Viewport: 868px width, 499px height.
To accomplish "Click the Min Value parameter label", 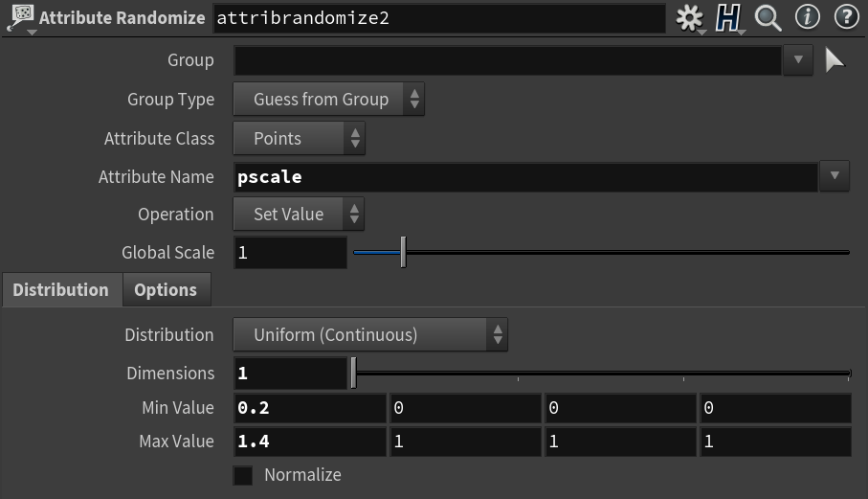I will [178, 408].
